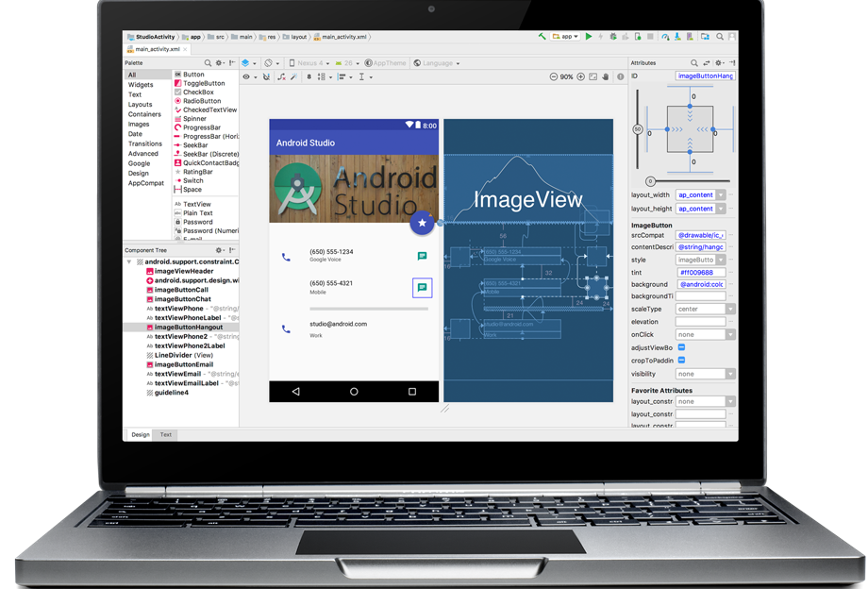The height and width of the screenshot is (589, 868).
Task: Select the Widgets palette category
Action: [141, 85]
